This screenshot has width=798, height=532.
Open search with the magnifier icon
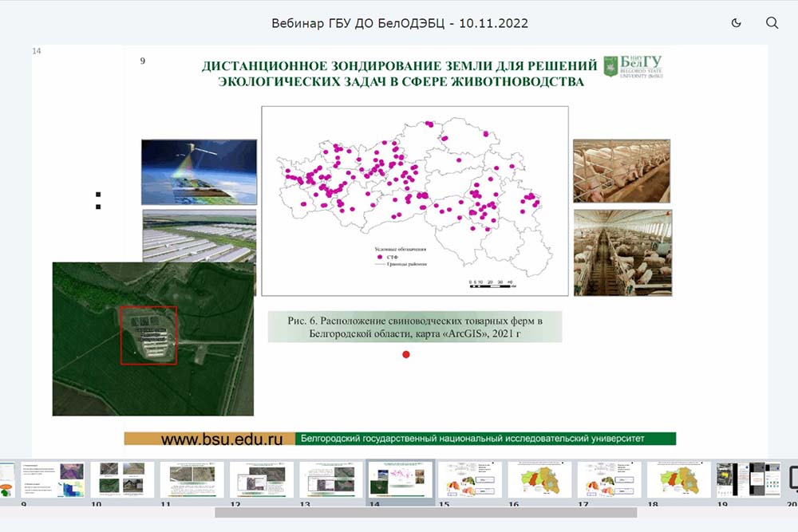772,23
